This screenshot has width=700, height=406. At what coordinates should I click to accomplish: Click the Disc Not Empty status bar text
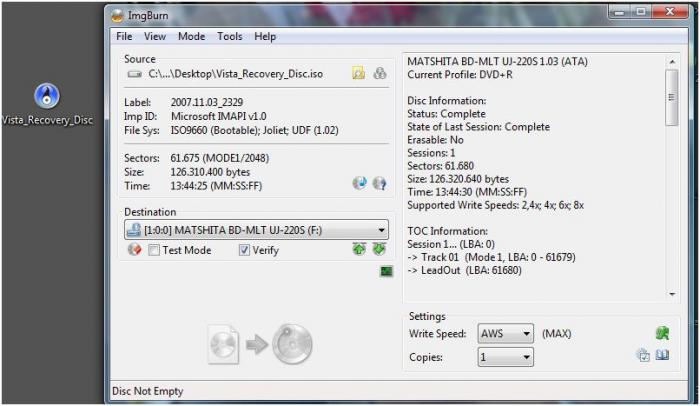click(x=148, y=391)
